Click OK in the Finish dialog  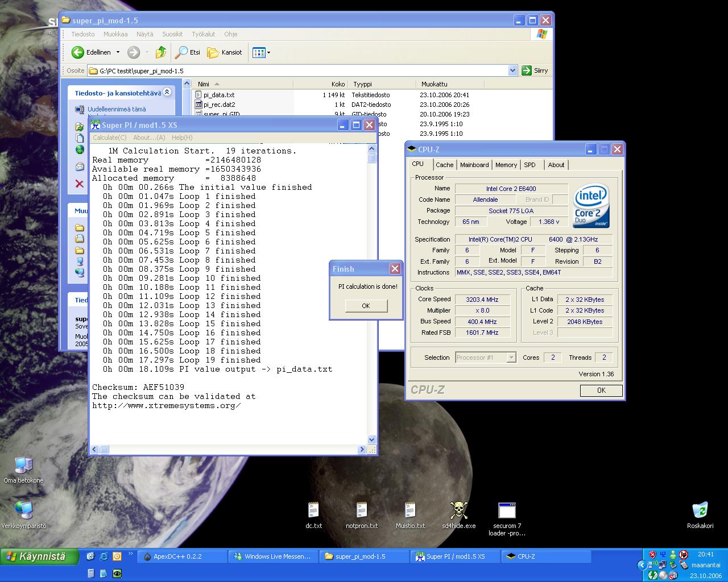point(366,306)
